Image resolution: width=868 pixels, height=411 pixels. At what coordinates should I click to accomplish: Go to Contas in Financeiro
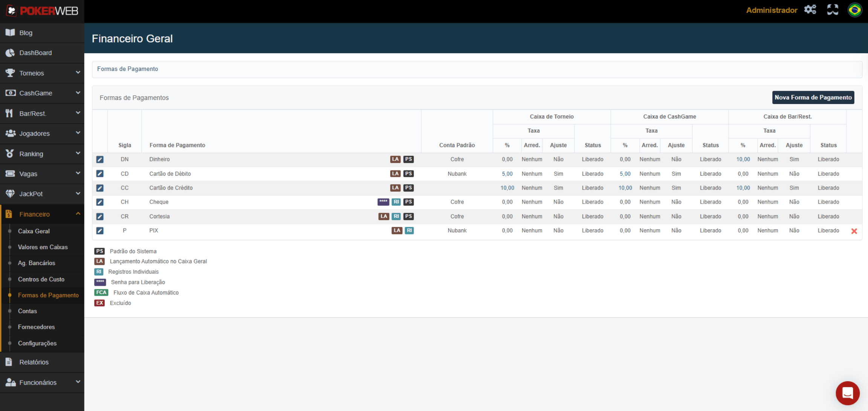point(27,311)
